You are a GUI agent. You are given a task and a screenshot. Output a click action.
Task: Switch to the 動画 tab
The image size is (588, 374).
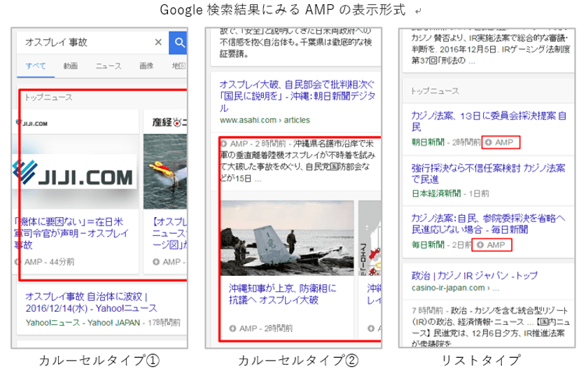[x=71, y=66]
